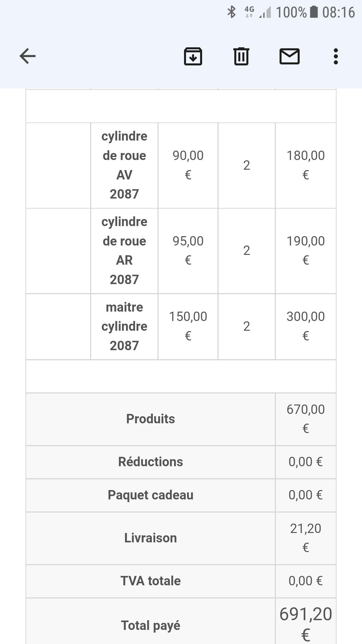The width and height of the screenshot is (362, 644).
Task: Tap the Réductions row label
Action: (150, 462)
